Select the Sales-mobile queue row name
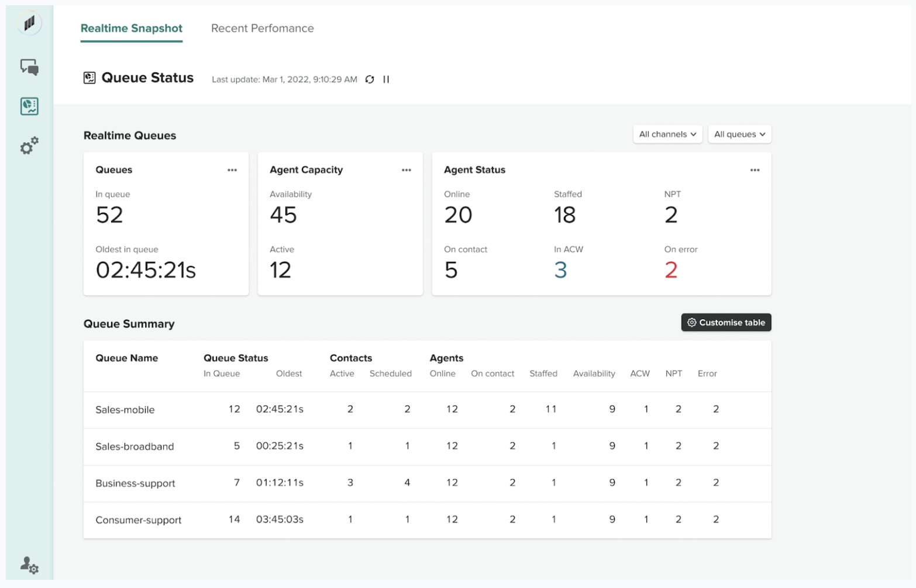Viewport: 916px width, 588px height. (125, 410)
